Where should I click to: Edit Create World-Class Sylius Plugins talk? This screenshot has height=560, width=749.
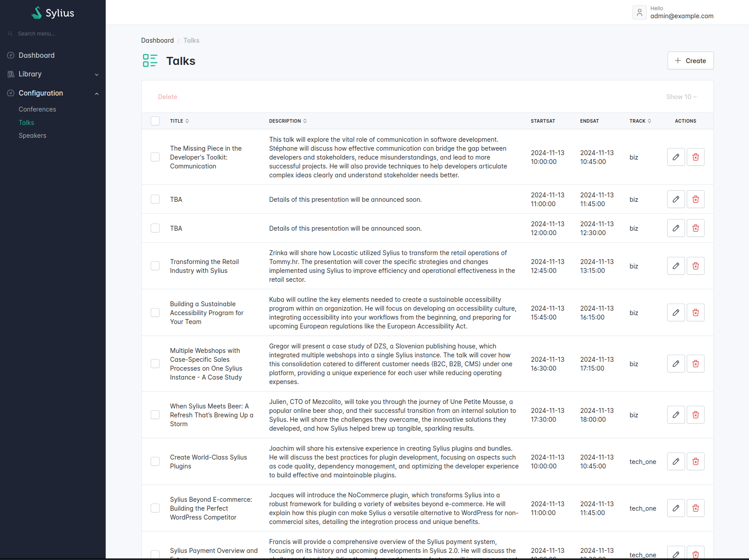[676, 461]
